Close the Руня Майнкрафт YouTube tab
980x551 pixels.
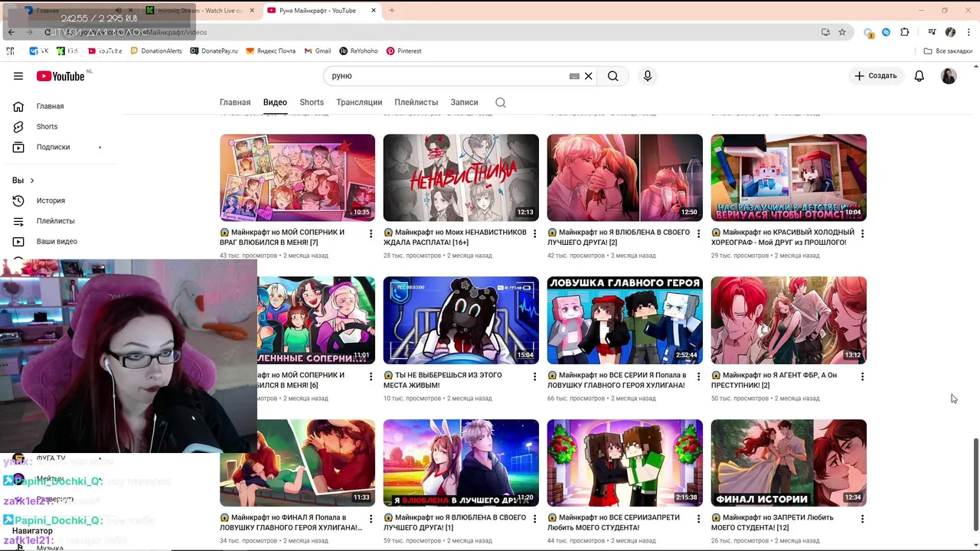tap(374, 11)
